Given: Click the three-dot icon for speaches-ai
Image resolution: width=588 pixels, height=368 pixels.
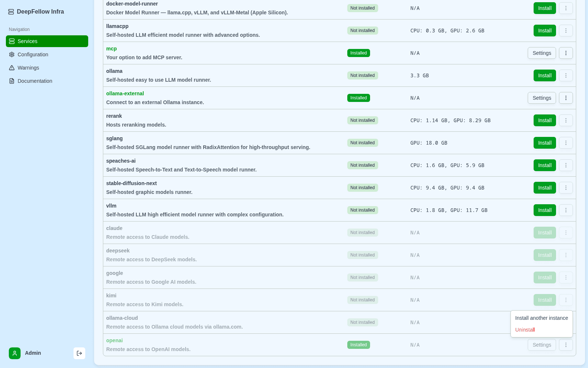Looking at the screenshot, I should [x=566, y=165].
